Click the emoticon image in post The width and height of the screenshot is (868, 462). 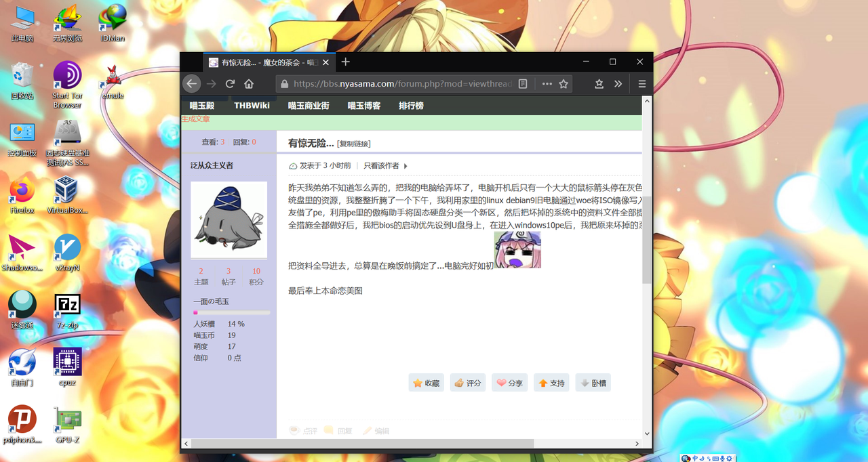click(517, 249)
